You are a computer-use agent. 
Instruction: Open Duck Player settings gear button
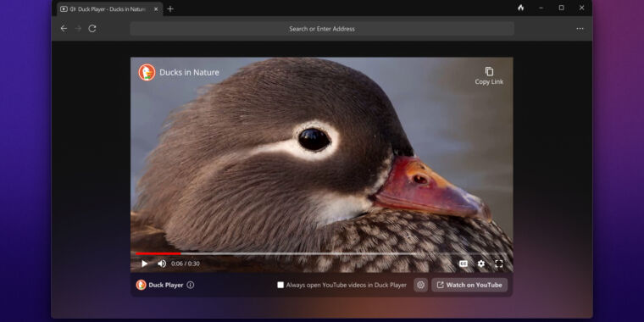coord(420,285)
